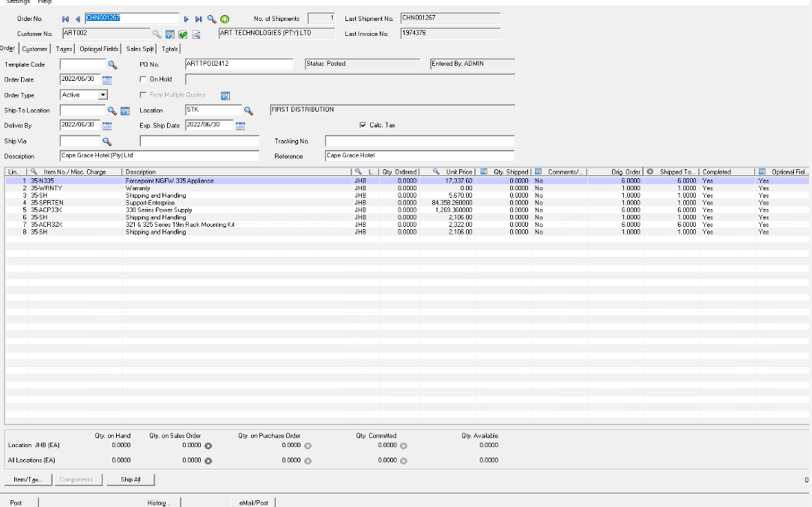This screenshot has width=812, height=507.
Task: Open the Help menu
Action: coord(45,2)
